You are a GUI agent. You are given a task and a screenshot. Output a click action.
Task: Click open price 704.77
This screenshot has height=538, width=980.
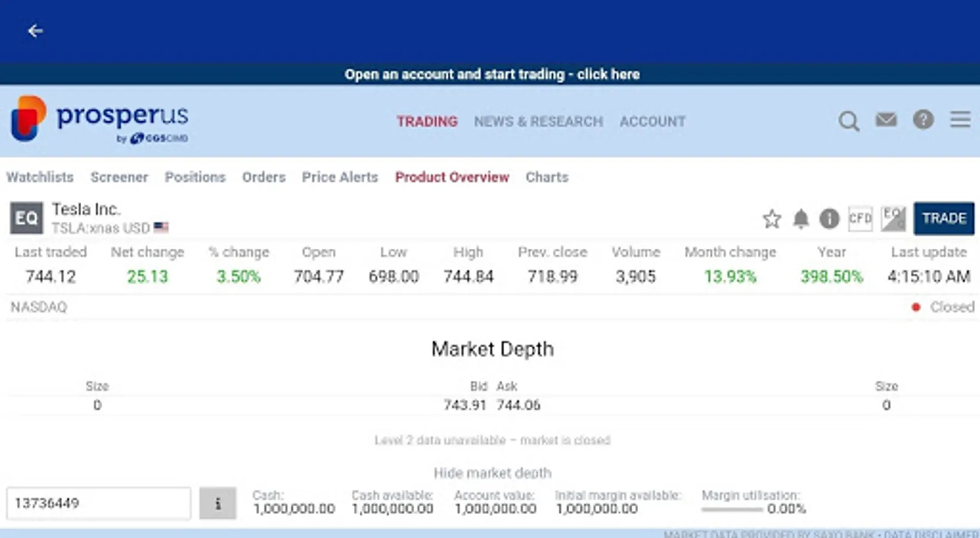click(x=318, y=277)
